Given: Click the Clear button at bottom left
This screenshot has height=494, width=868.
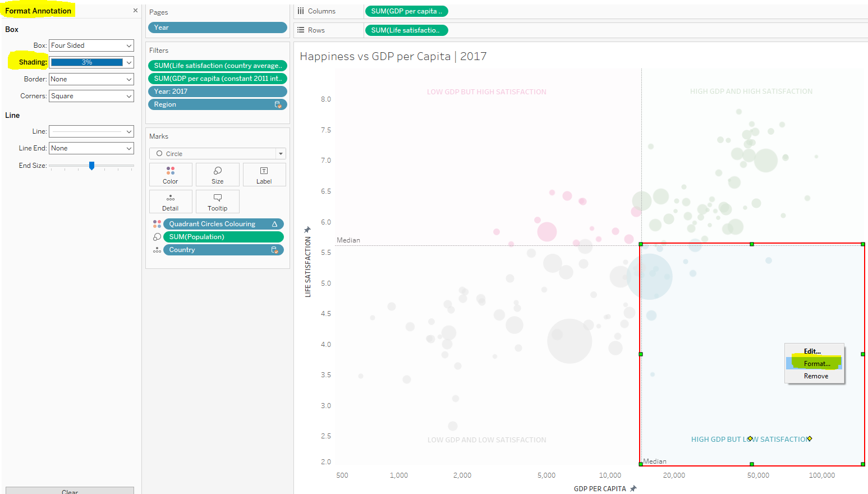Looking at the screenshot, I should pos(69,491).
